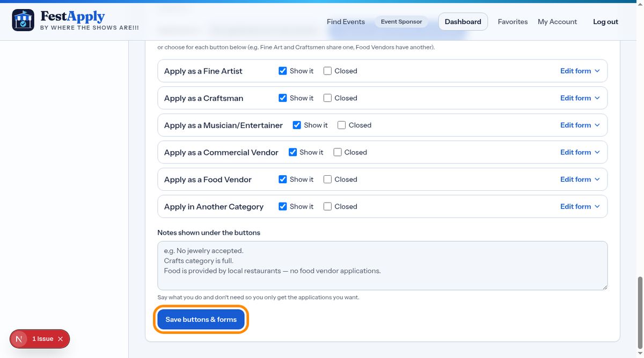
Task: Click the FestApply storefront logo icon
Action: tap(23, 20)
